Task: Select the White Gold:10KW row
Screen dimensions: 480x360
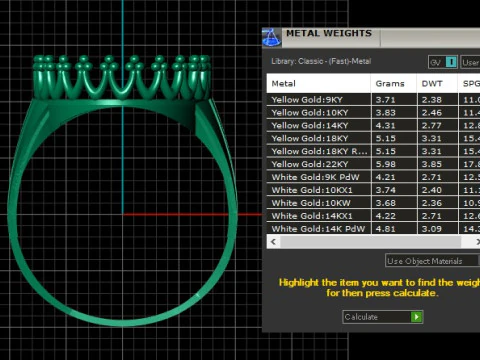Action: pyautogui.click(x=373, y=203)
